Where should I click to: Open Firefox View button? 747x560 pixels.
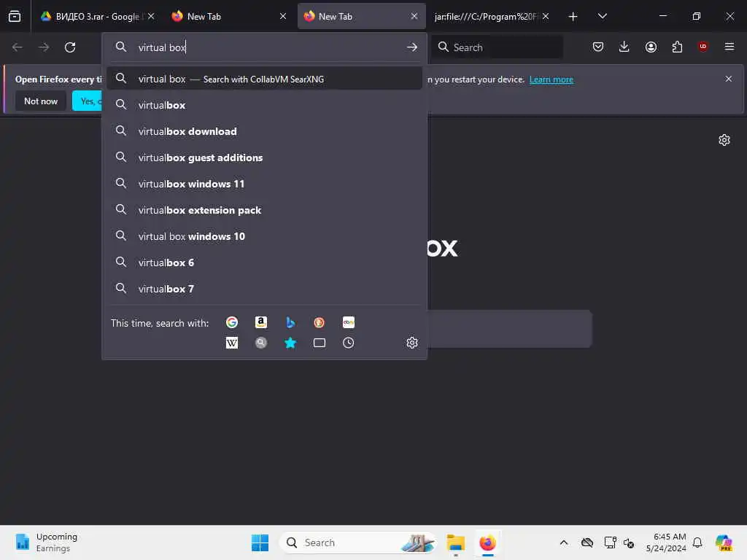tap(15, 16)
